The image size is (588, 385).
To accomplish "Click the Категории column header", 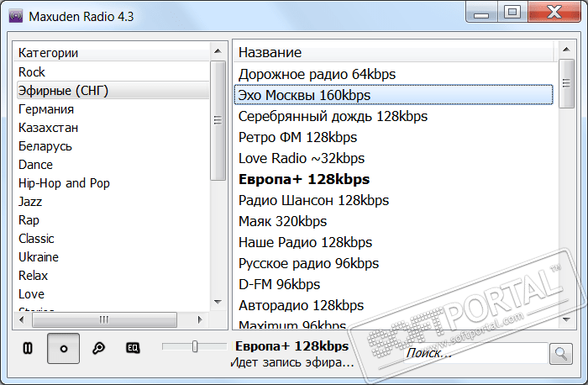I will pyautogui.click(x=112, y=52).
